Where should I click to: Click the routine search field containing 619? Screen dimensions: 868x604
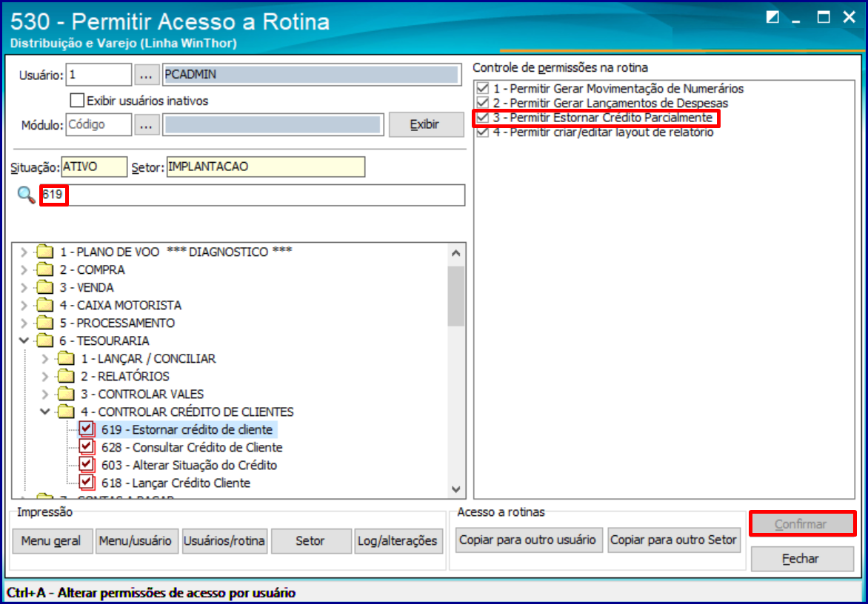(x=253, y=195)
